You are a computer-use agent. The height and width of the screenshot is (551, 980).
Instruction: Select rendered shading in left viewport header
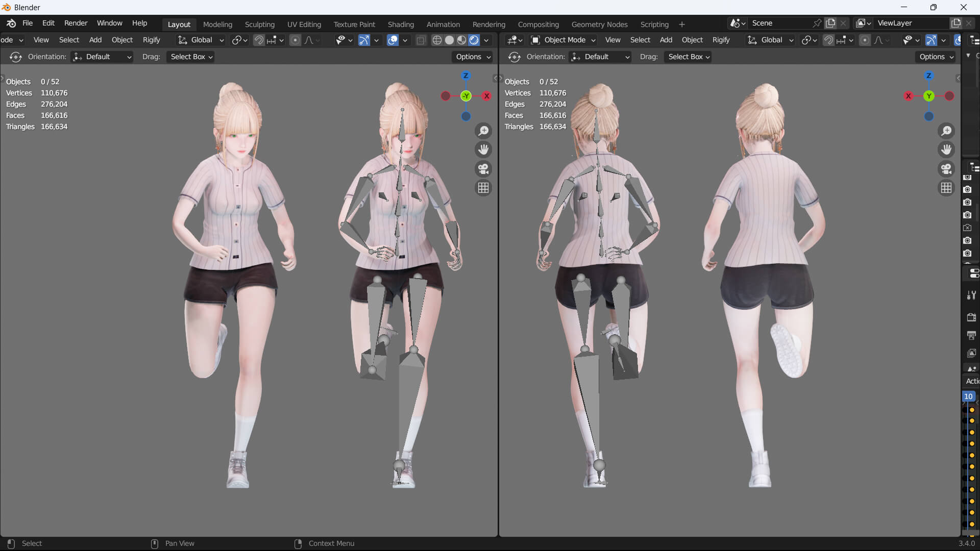tap(474, 40)
